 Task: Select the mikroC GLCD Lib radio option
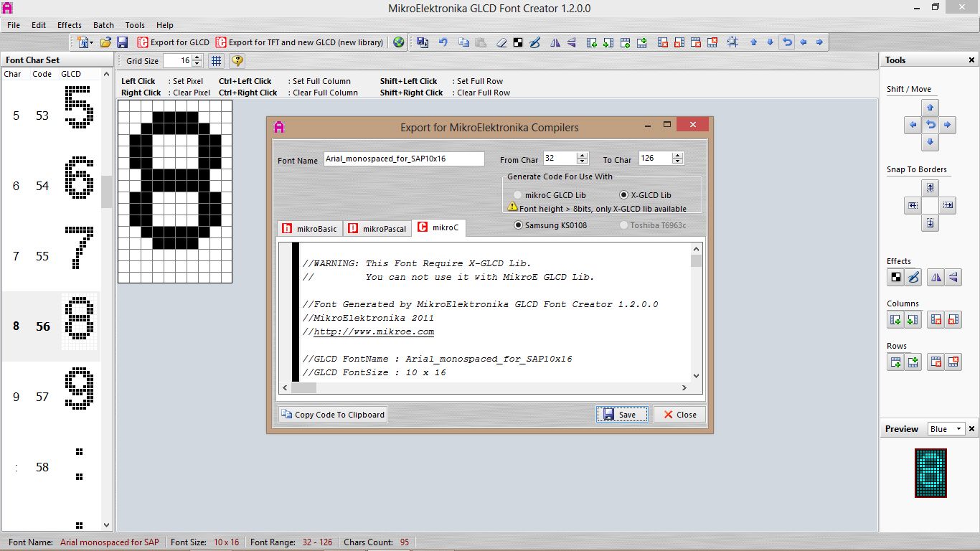point(518,195)
